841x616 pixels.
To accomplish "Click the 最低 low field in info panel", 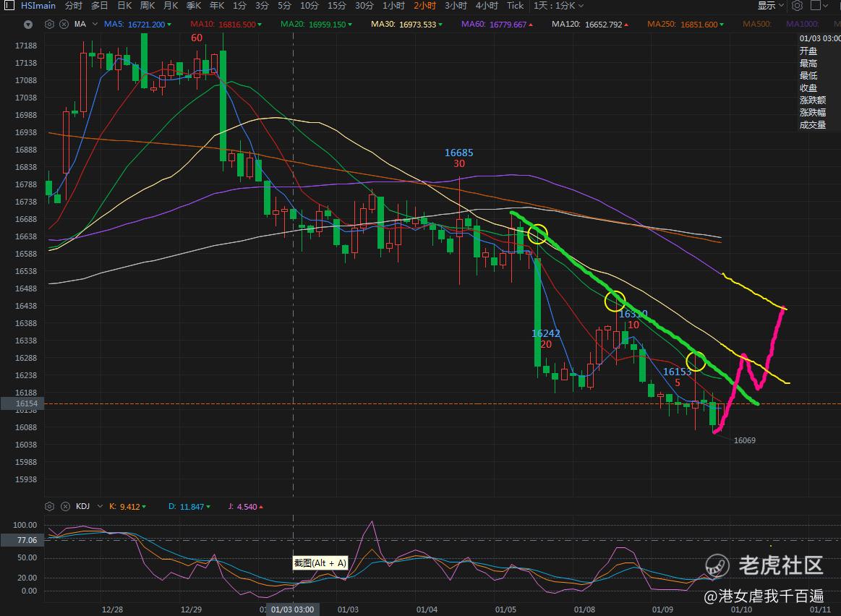I will pyautogui.click(x=808, y=76).
